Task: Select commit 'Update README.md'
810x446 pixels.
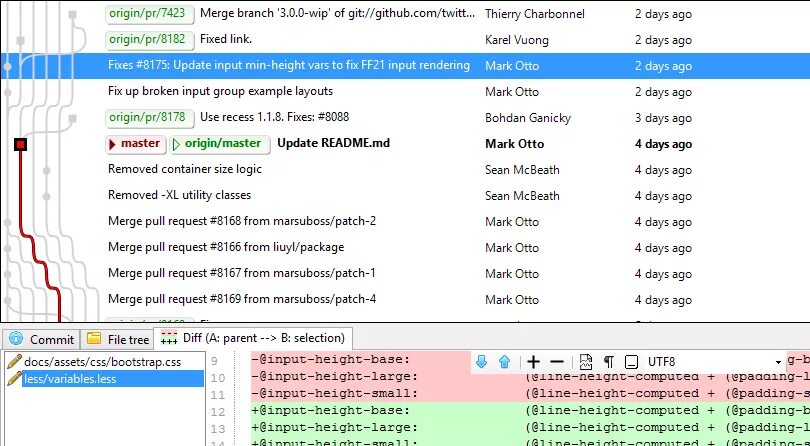Action: click(x=333, y=143)
